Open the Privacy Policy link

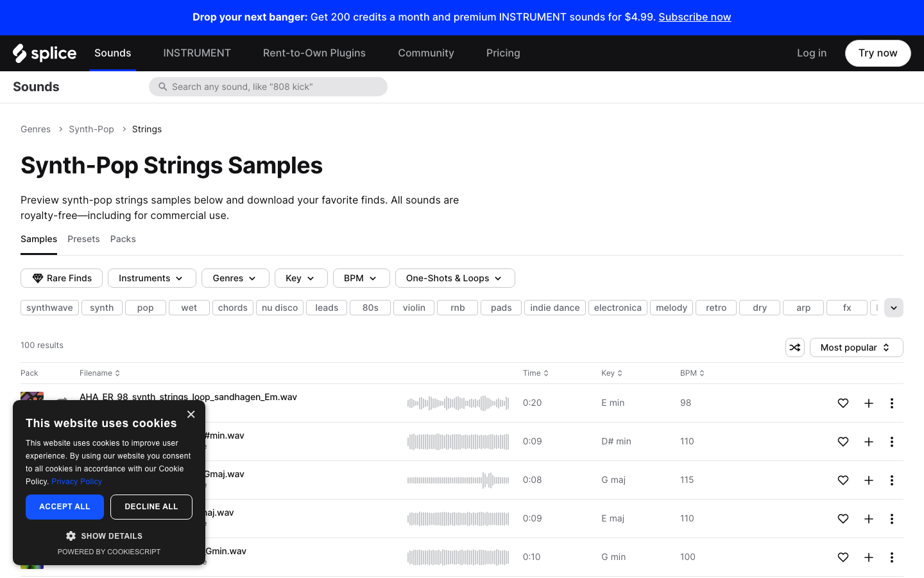click(77, 482)
